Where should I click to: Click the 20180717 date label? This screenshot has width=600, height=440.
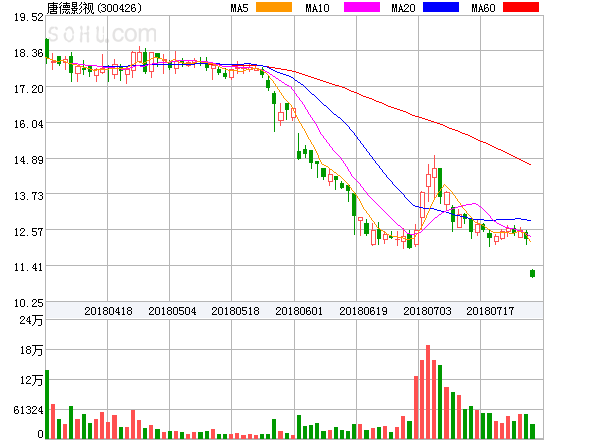coord(490,311)
